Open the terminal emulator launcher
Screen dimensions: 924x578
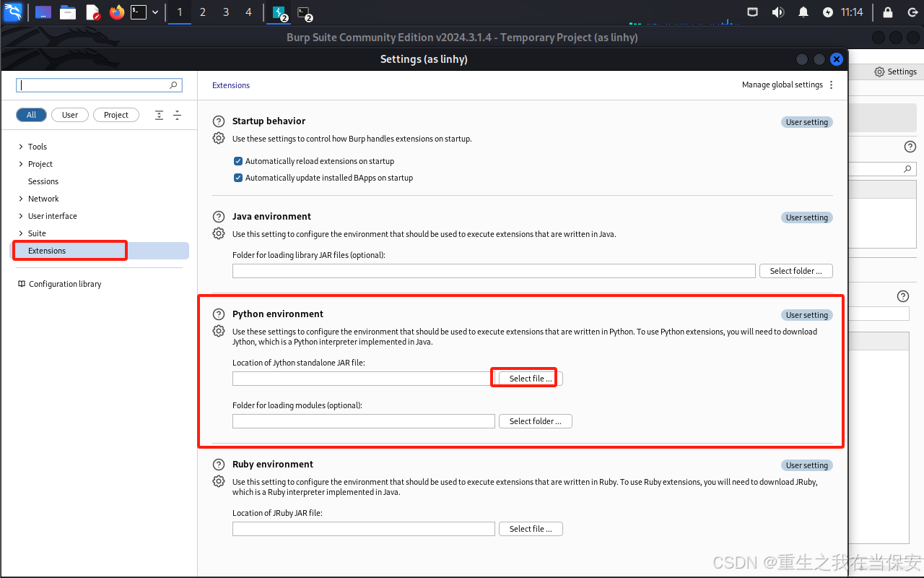click(139, 12)
